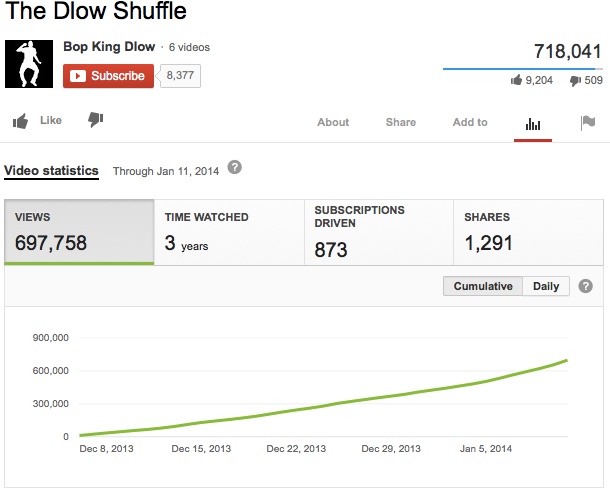Click The Dlow Shuffle video title
The height and width of the screenshot is (489, 610).
(x=96, y=11)
